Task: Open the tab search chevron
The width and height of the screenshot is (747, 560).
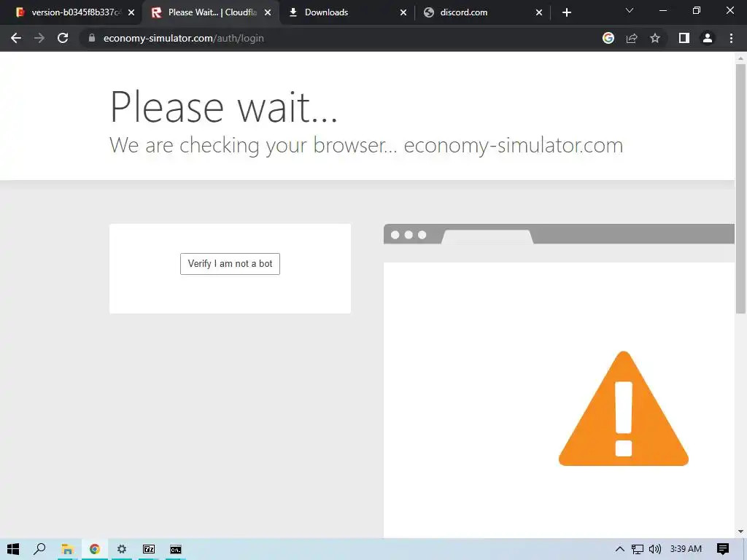Action: (630, 10)
